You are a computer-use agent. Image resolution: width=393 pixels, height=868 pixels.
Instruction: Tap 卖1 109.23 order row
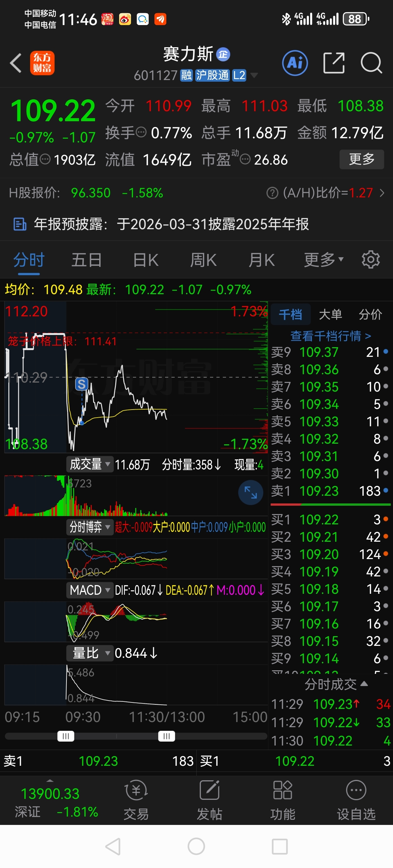coord(330,491)
